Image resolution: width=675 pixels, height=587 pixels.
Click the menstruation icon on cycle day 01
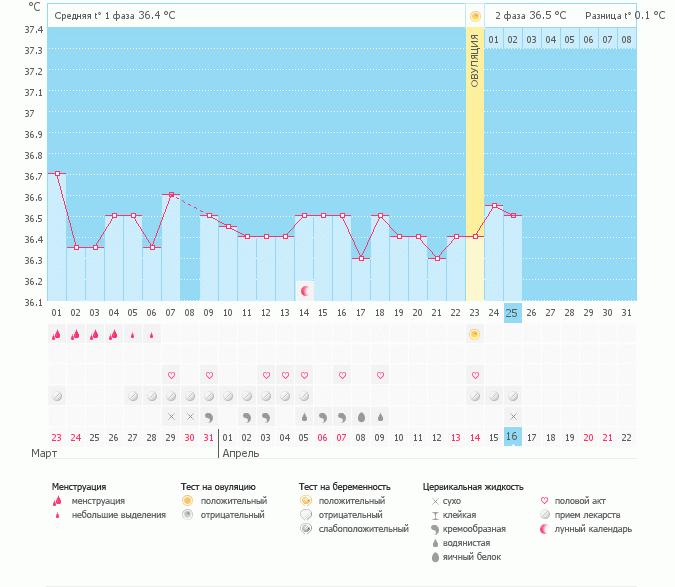(x=57, y=334)
